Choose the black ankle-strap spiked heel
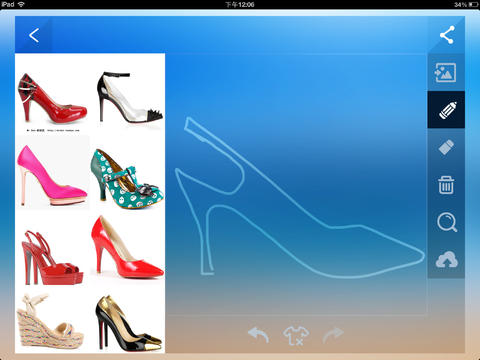This screenshot has width=480, height=360. (x=129, y=97)
